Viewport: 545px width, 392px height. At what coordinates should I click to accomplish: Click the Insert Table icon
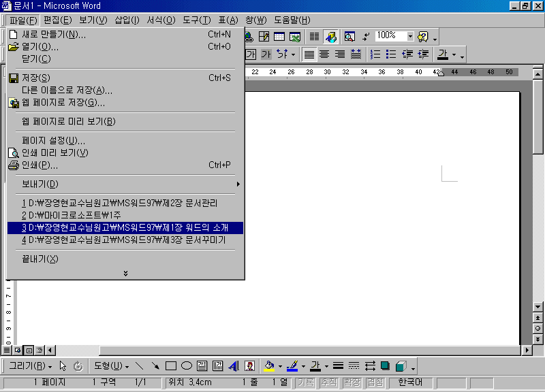click(x=279, y=37)
